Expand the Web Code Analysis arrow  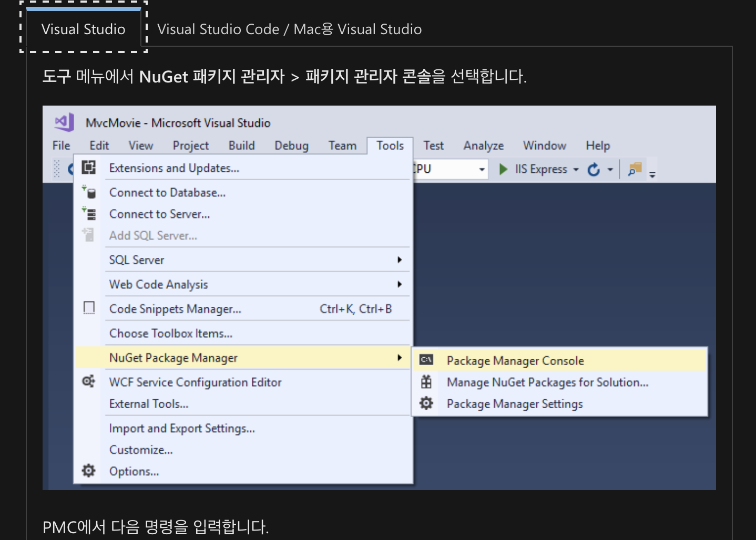[400, 284]
